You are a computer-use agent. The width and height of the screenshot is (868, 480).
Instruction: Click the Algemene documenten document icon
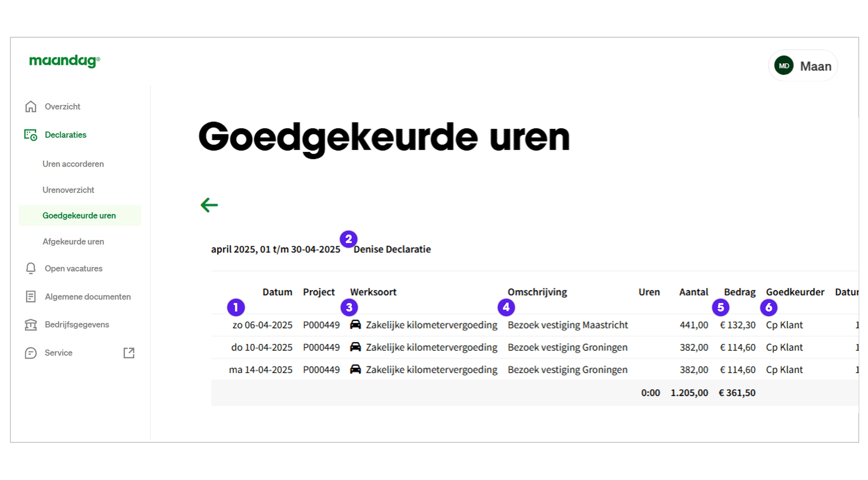tap(30, 296)
